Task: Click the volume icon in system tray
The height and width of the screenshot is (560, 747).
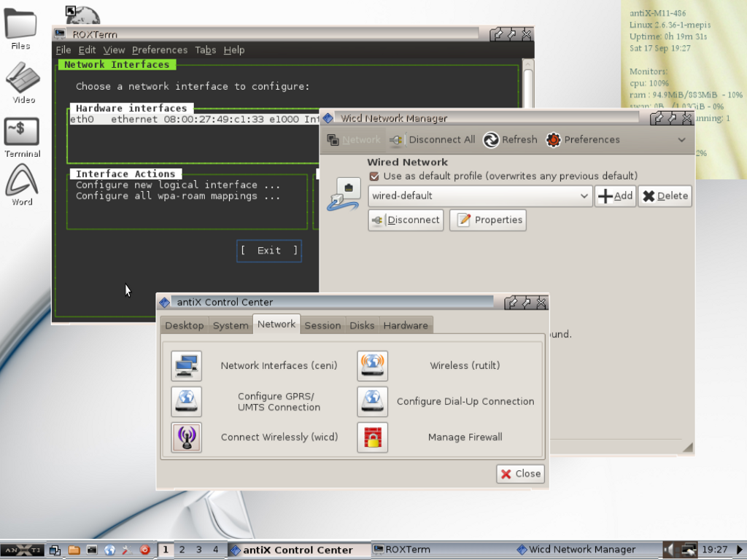Action: click(x=670, y=550)
